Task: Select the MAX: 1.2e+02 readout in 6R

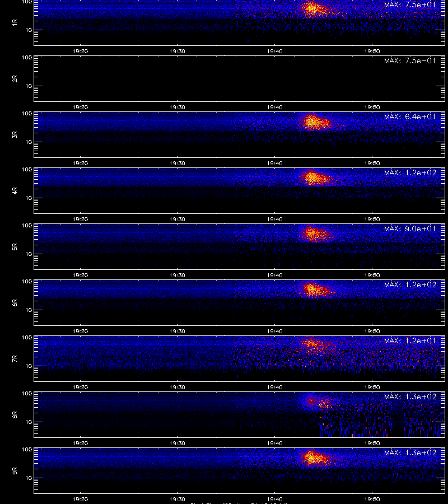Action: (x=410, y=285)
